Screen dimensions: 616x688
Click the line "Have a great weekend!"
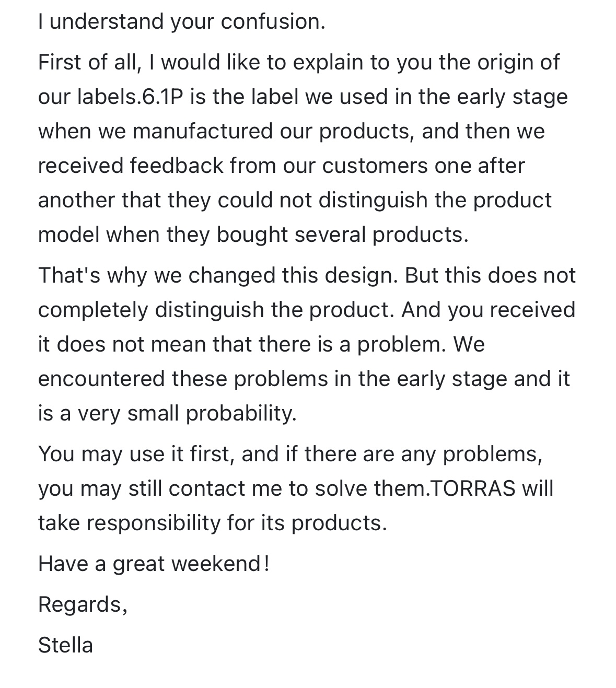(154, 564)
